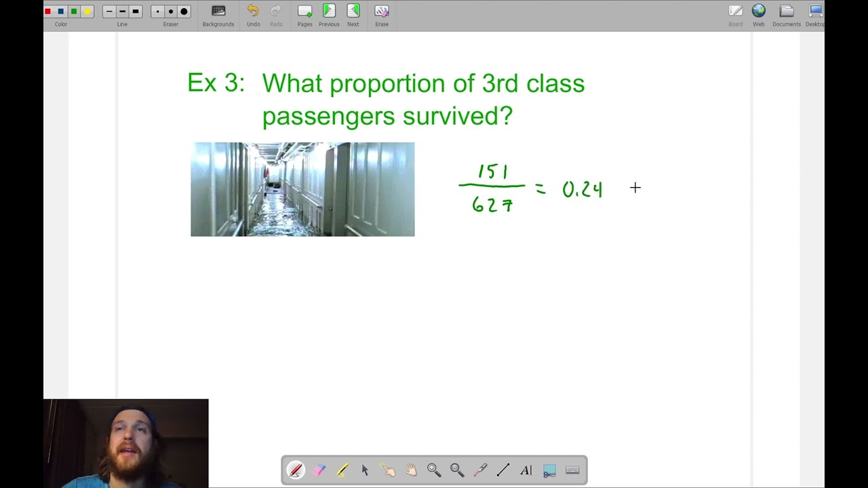Select the Eraser tool in stylus palette
The height and width of the screenshot is (488, 868).
pos(319,470)
